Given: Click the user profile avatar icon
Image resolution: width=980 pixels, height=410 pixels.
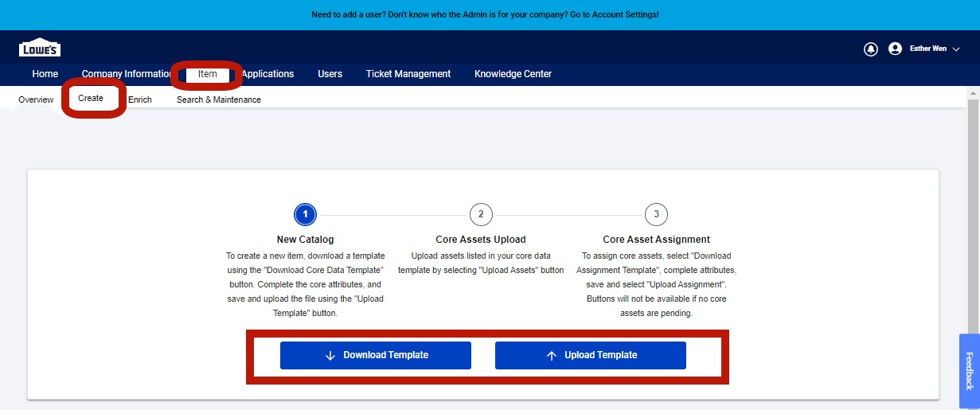Looking at the screenshot, I should pos(895,49).
